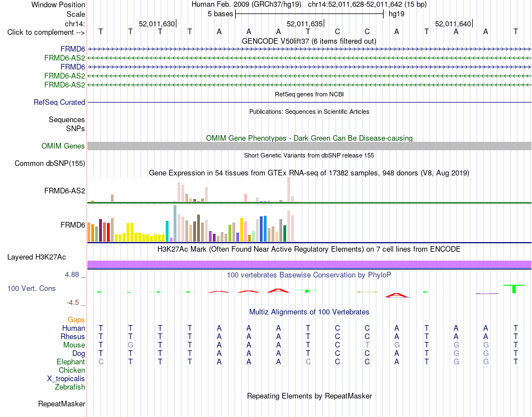Click the GTEx Gene Expression track title
The image size is (532, 417).
click(x=309, y=173)
